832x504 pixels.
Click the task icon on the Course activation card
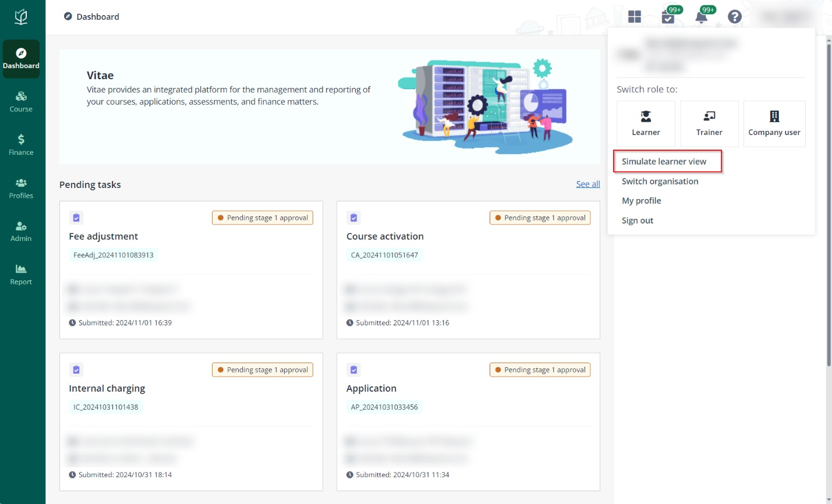click(353, 218)
